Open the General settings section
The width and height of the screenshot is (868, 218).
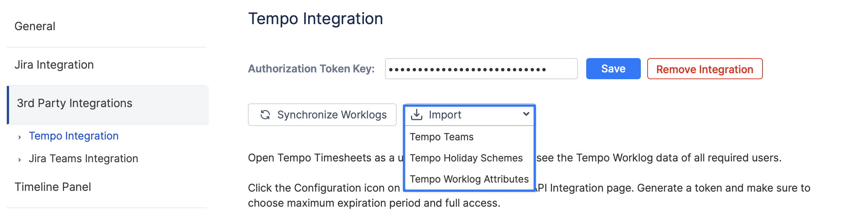35,26
